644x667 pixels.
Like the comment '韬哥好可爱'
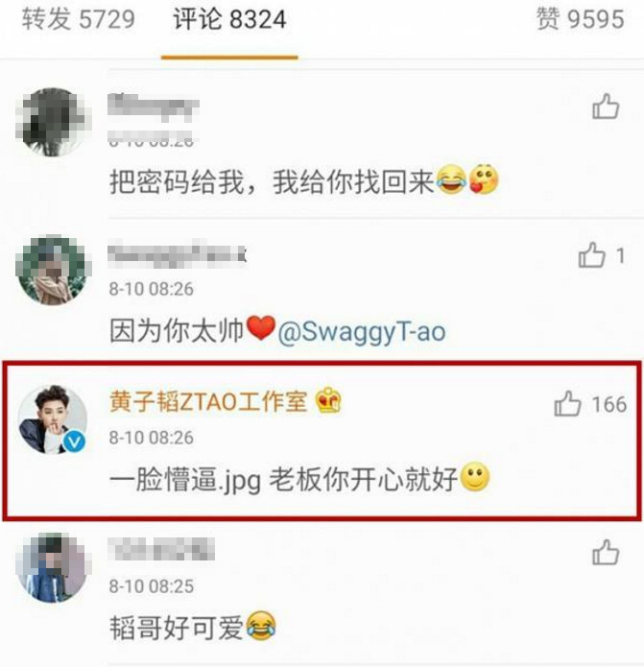[606, 552]
